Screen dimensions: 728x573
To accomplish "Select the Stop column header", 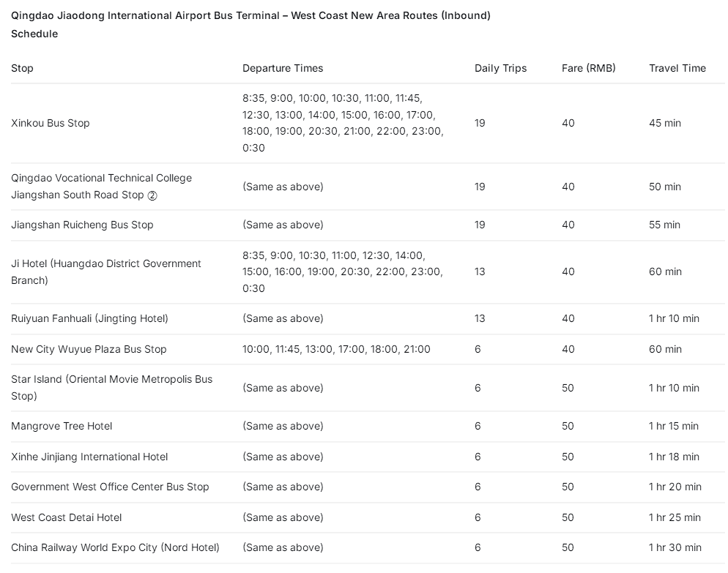I will [22, 68].
